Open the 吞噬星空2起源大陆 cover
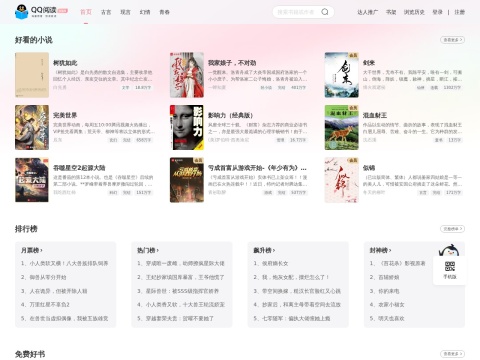Image resolution: width=480 pixels, height=360 pixels. (32, 180)
